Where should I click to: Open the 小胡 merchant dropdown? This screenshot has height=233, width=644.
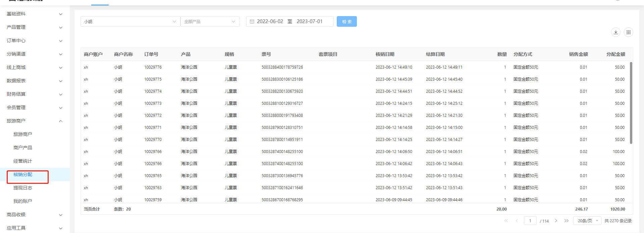point(130,21)
